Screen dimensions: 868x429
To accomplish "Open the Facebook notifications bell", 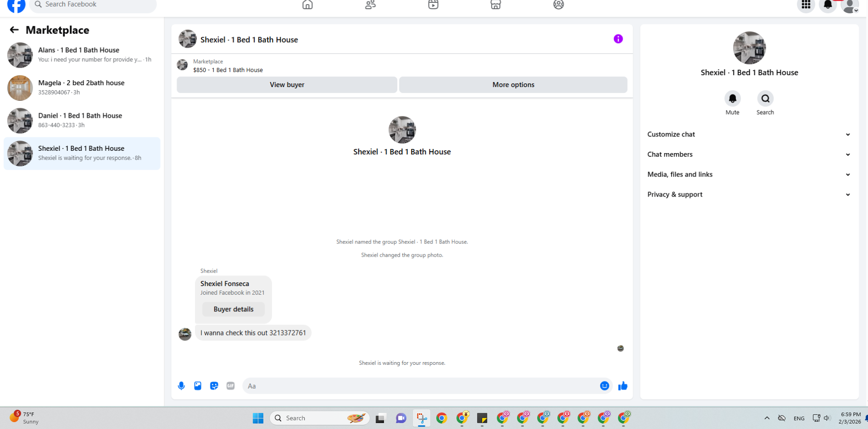I will [x=828, y=5].
